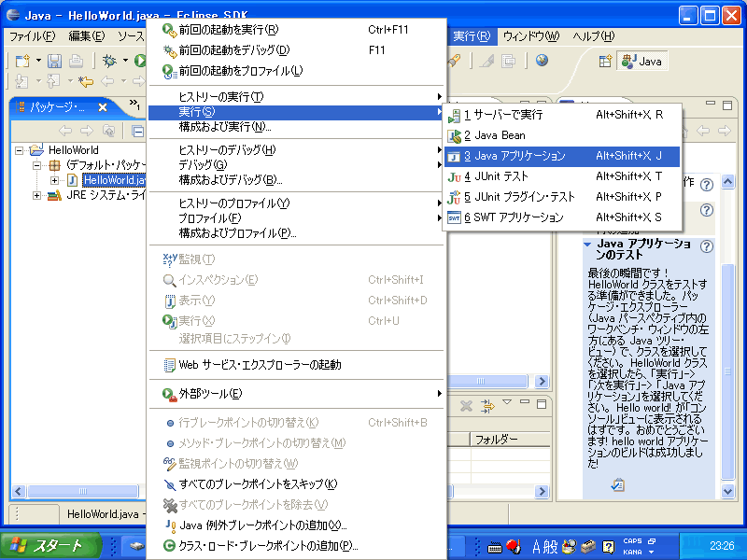Click 前回の起動を実行 menu item

click(228, 30)
